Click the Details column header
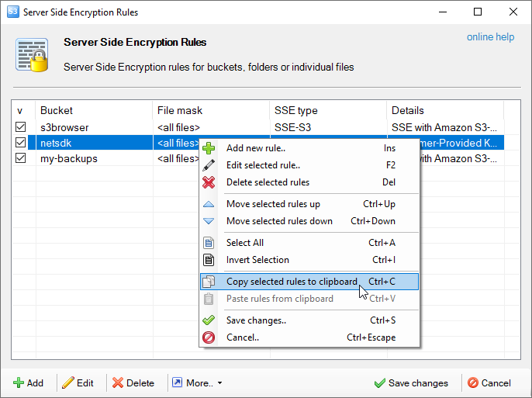532x398 pixels. (x=445, y=110)
